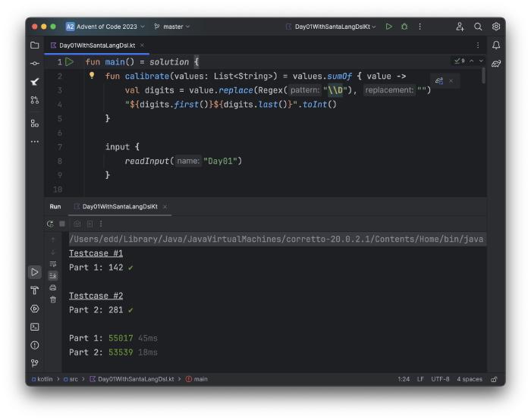Click the main function breadcrumb
Viewport: 531px width, 420px height.
click(196, 379)
